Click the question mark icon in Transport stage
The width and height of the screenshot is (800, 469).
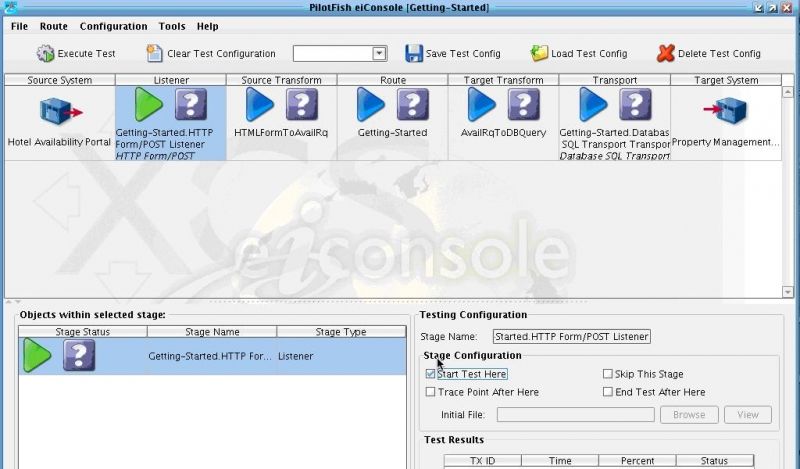[635, 105]
